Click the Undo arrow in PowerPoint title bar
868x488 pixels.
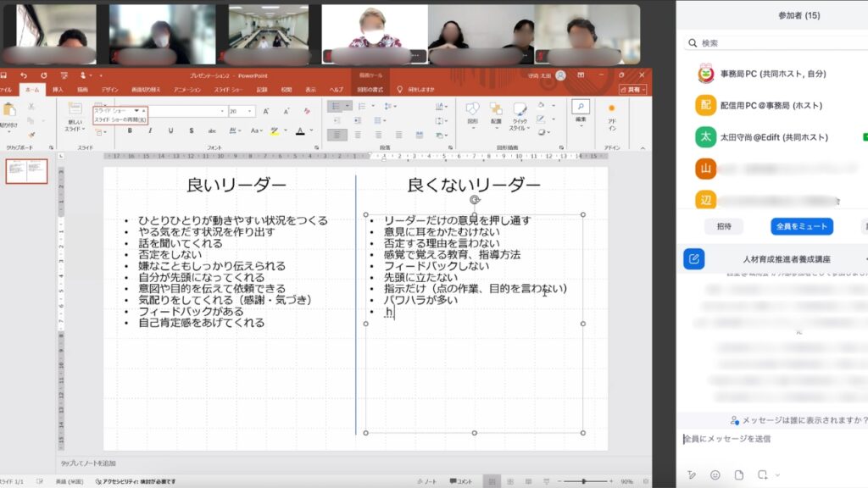click(23, 75)
